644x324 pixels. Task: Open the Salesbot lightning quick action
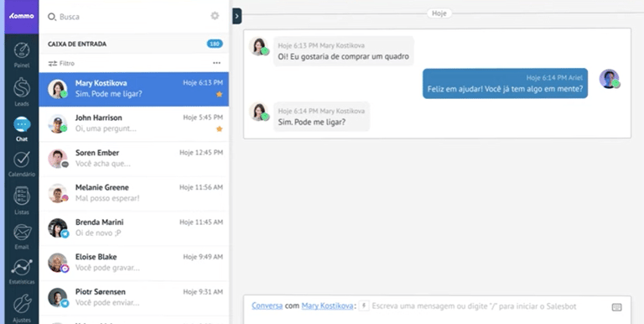coord(364,306)
